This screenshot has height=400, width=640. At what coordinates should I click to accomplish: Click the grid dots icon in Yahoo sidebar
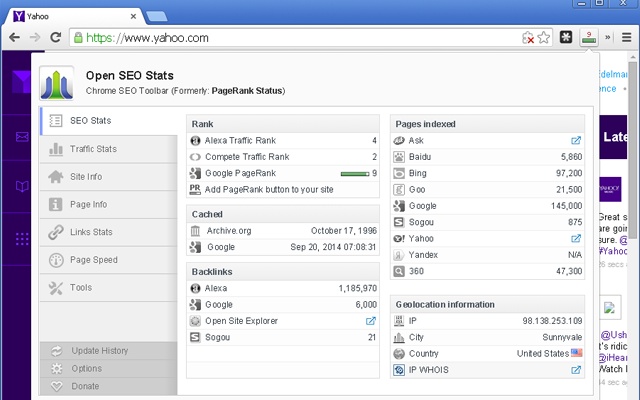click(22, 239)
